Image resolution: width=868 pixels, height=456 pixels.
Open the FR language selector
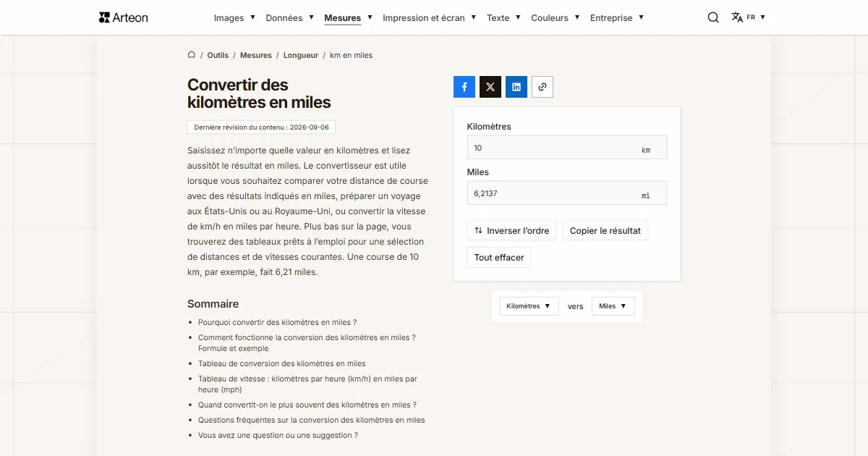(748, 17)
